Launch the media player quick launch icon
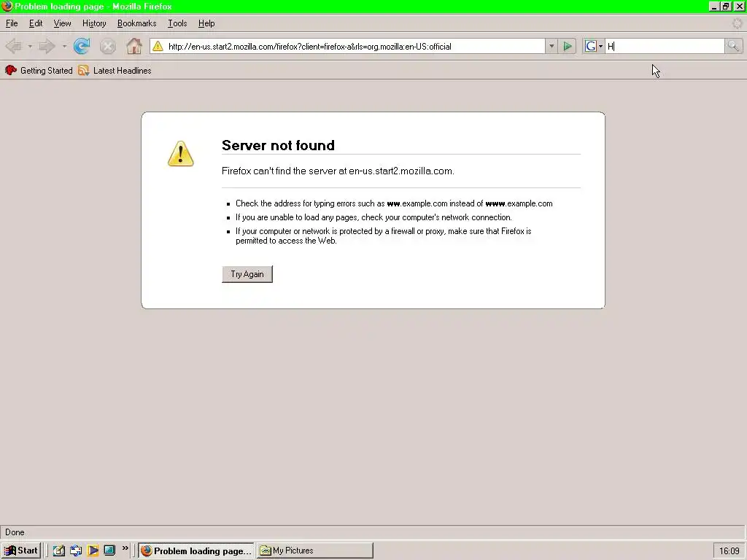 (x=93, y=551)
